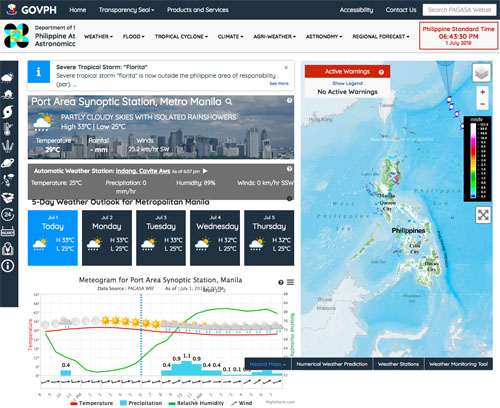This screenshot has height=408, width=500.
Task: Open the meteogram chart hamburger menu
Action: tap(290, 282)
